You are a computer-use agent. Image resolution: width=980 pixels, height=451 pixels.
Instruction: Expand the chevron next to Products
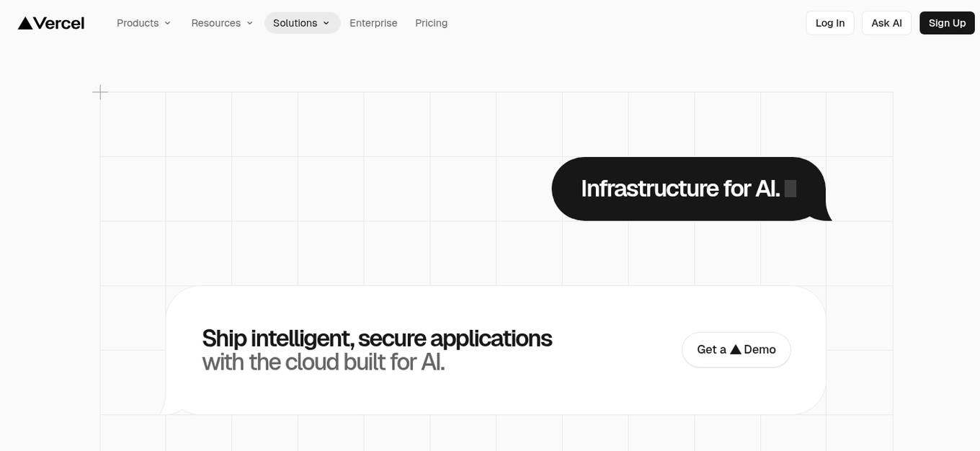(x=168, y=23)
